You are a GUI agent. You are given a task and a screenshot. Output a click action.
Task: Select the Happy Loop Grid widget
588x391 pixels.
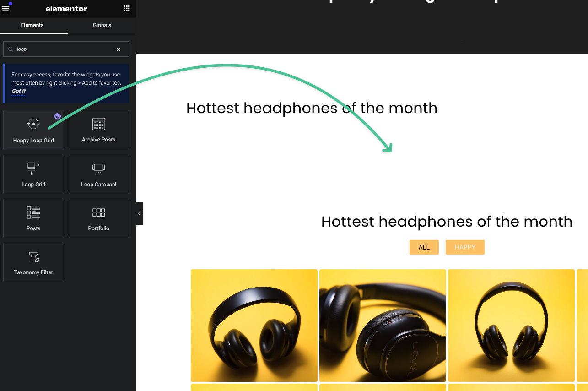(x=33, y=130)
